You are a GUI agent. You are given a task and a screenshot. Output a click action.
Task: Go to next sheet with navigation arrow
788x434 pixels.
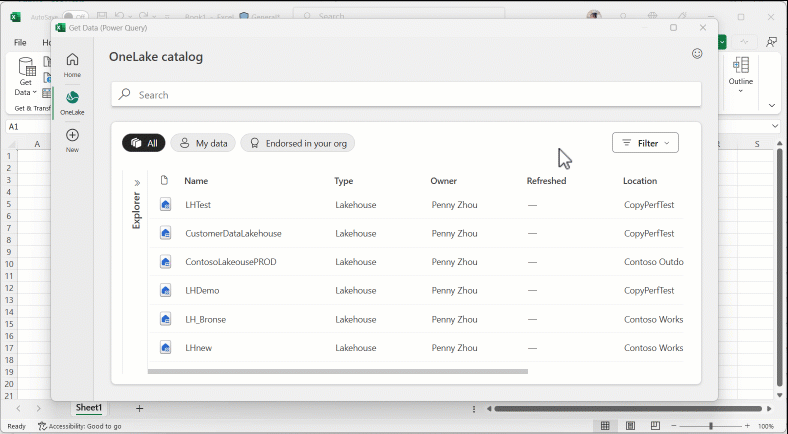pyautogui.click(x=39, y=409)
